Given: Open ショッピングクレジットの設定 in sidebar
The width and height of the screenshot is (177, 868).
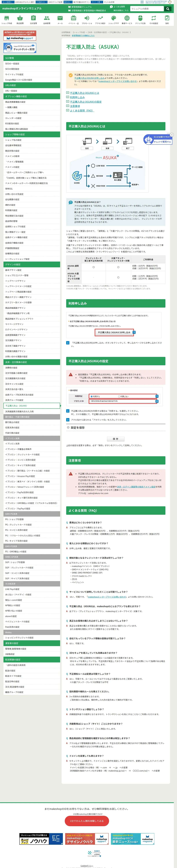Looking at the screenshot, I should pos(32,638).
